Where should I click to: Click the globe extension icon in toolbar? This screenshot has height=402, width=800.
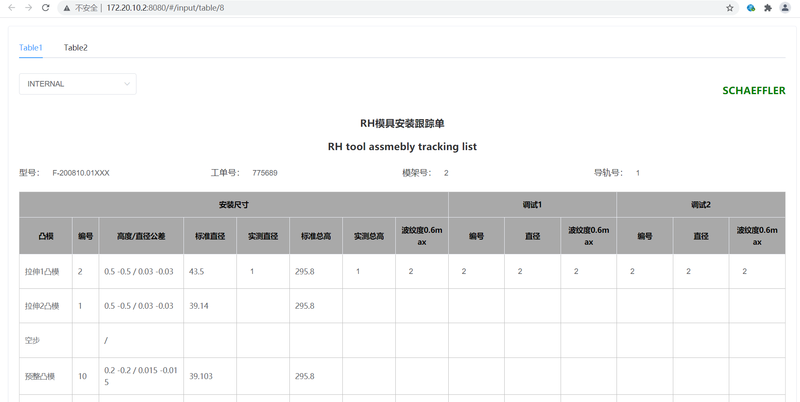click(x=751, y=8)
